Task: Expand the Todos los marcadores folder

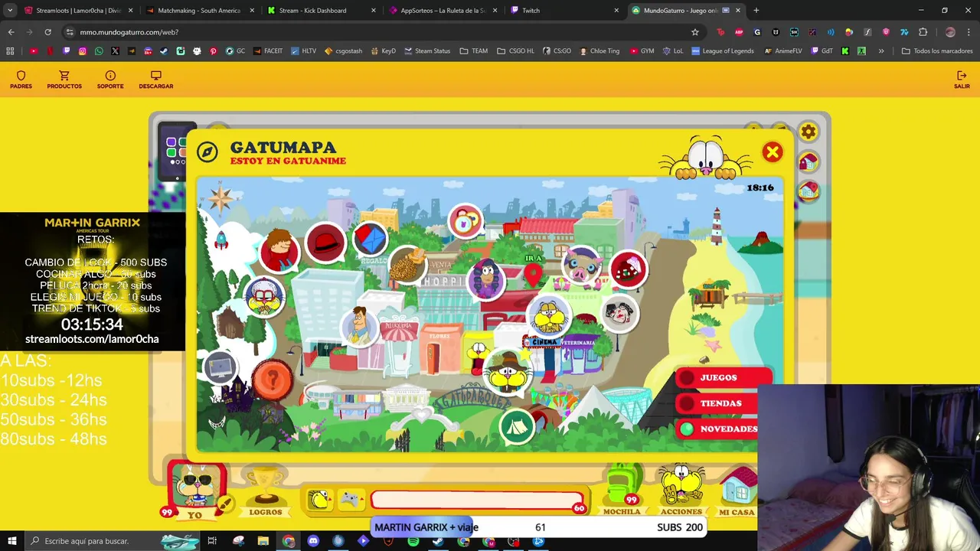Action: click(937, 51)
